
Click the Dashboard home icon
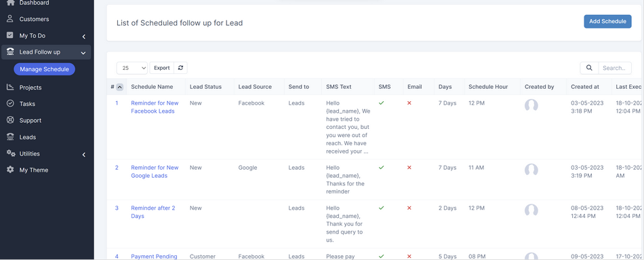coord(10,3)
